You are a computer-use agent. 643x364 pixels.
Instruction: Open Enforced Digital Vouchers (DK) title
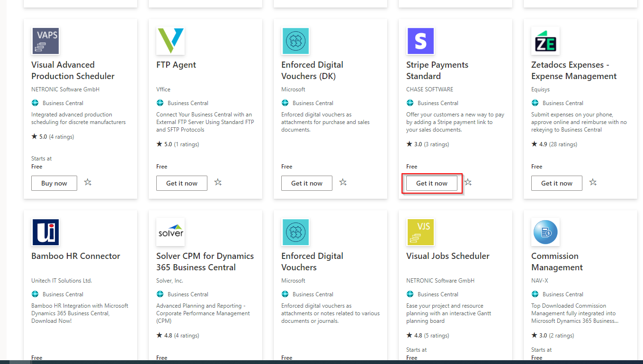pyautogui.click(x=312, y=71)
